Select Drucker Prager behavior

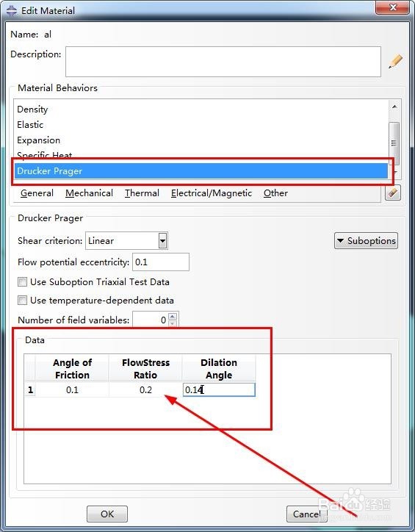point(201,171)
